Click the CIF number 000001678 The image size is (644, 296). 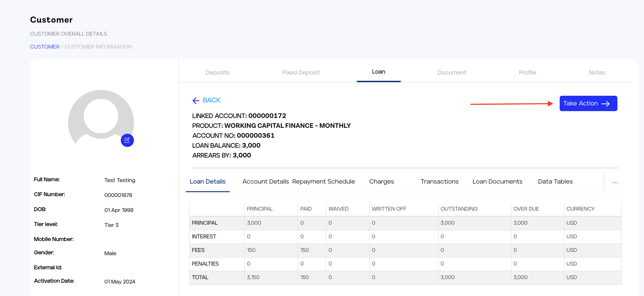[x=118, y=195]
